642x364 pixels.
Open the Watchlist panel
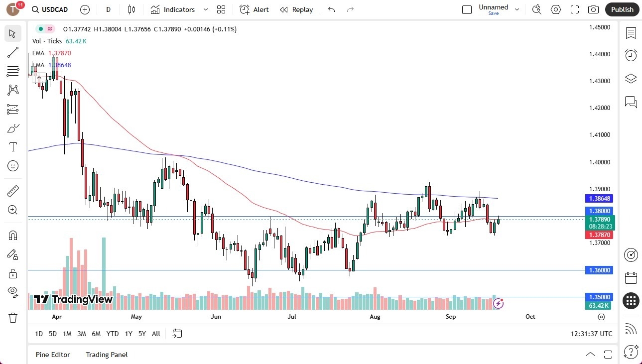pyautogui.click(x=631, y=33)
